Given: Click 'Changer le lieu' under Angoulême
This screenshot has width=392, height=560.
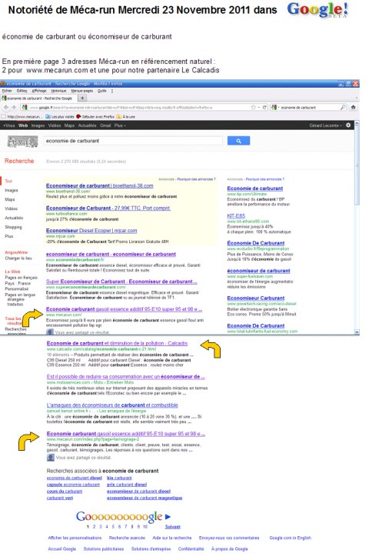Looking at the screenshot, I should pyautogui.click(x=18, y=258).
